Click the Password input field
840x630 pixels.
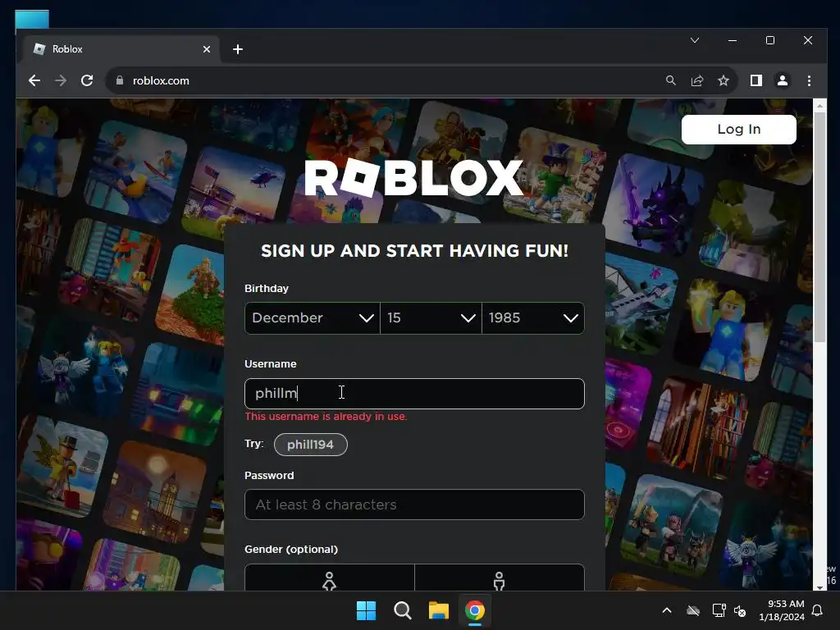pyautogui.click(x=414, y=504)
